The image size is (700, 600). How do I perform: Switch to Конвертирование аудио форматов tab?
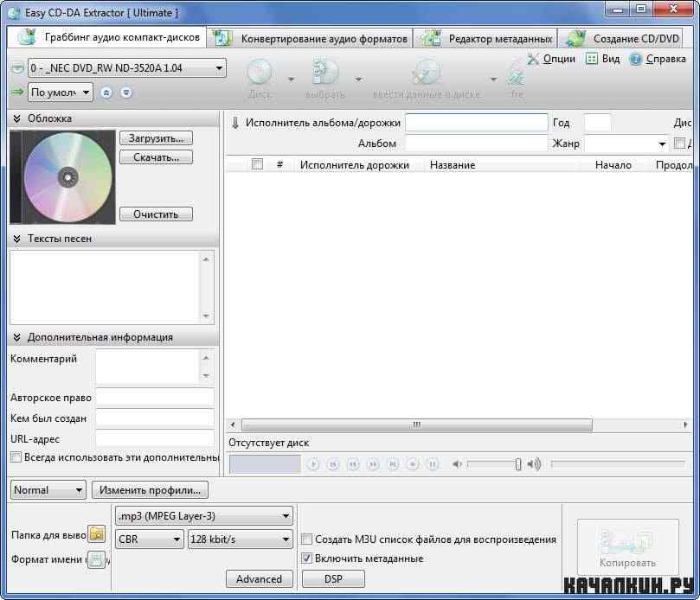tap(311, 38)
